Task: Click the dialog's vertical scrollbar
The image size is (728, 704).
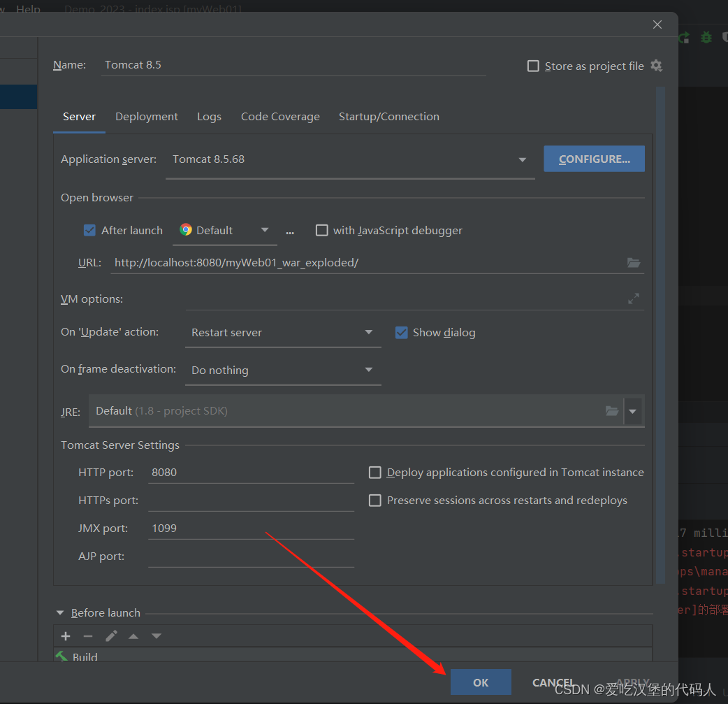Action: click(x=660, y=335)
